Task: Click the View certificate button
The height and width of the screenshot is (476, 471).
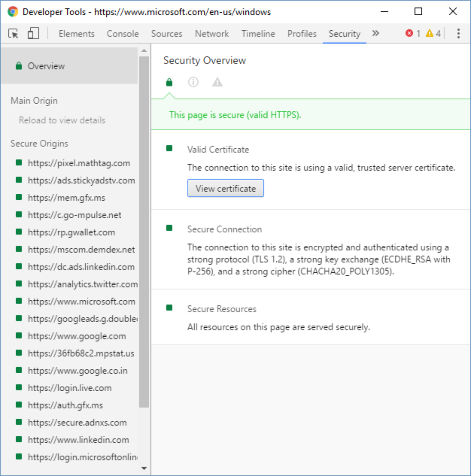Action: click(225, 188)
